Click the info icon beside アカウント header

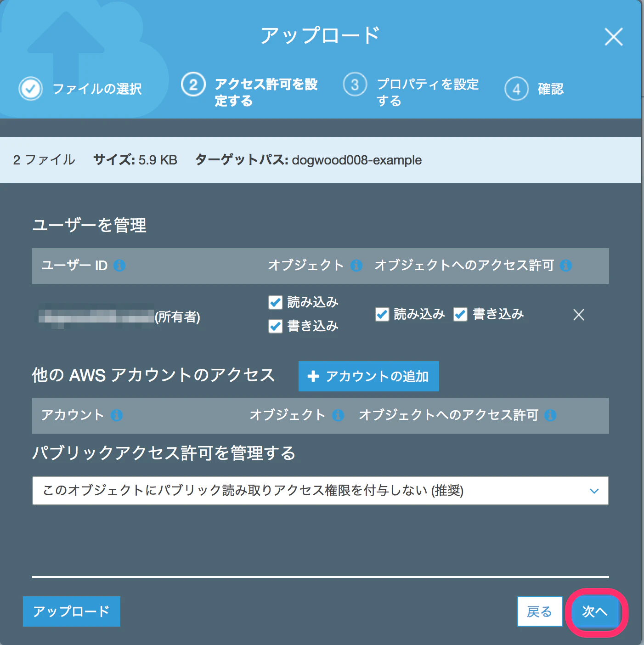117,415
